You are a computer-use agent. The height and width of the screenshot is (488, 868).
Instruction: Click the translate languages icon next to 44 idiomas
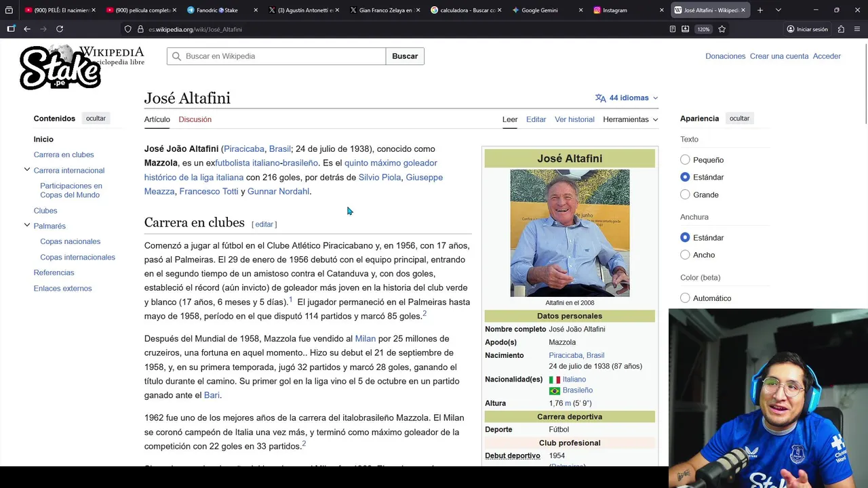point(600,98)
